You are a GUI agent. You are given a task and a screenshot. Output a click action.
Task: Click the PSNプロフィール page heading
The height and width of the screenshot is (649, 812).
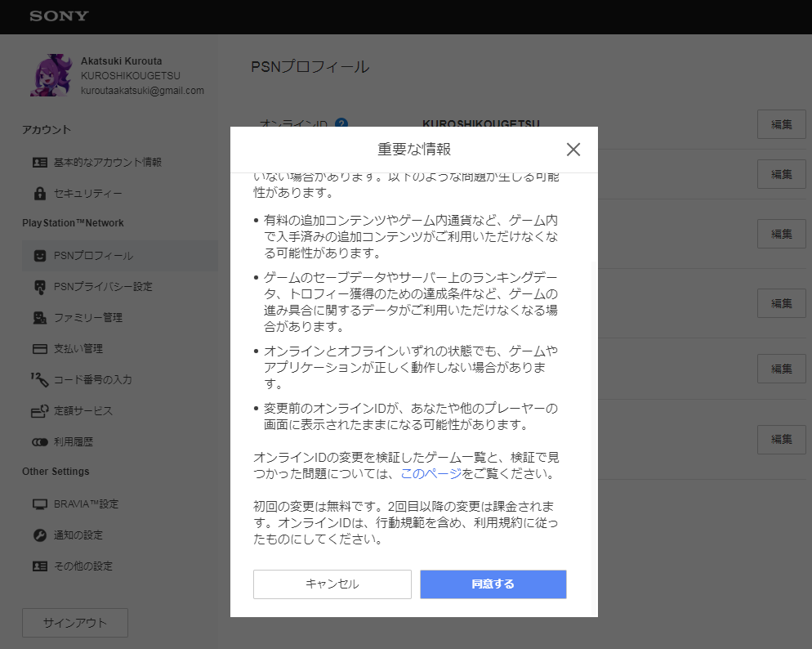(x=310, y=67)
